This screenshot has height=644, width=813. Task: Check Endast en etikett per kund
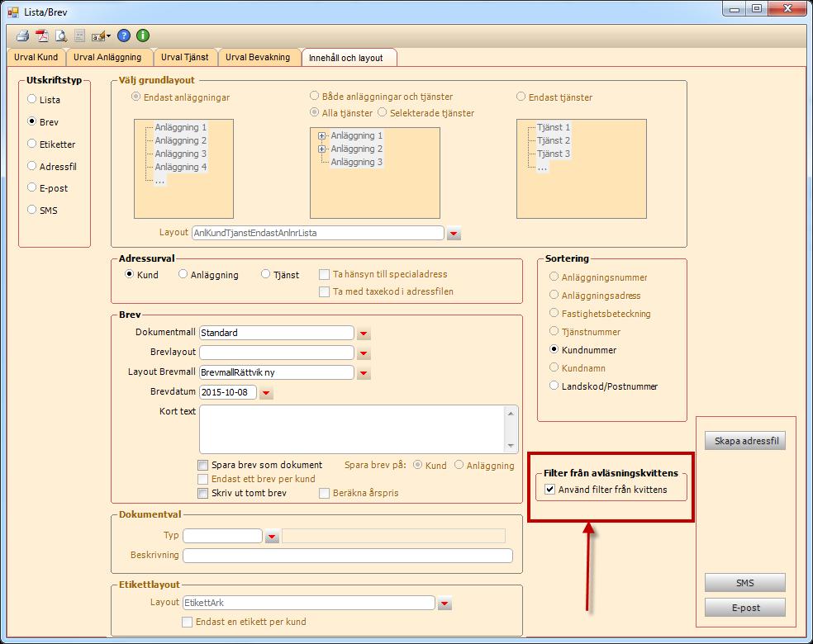(x=188, y=622)
